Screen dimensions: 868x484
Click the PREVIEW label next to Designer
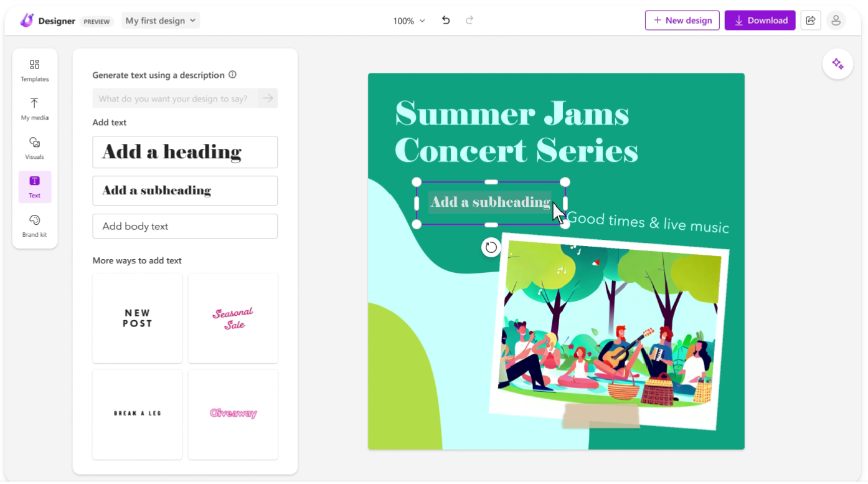coord(97,21)
